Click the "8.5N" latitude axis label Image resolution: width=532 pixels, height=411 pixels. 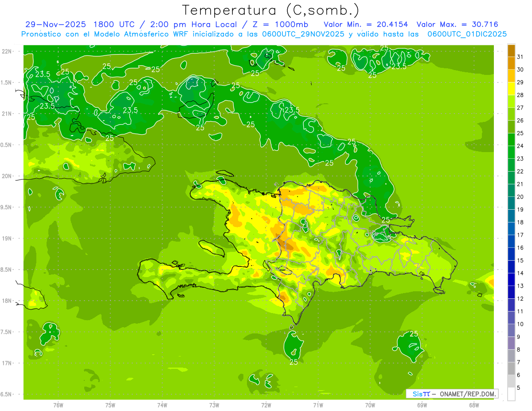(6, 270)
